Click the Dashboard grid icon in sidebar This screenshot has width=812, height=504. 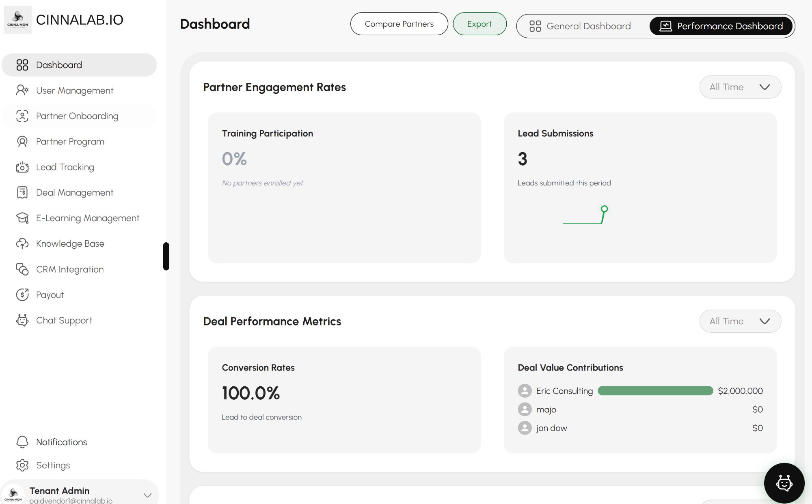click(22, 65)
